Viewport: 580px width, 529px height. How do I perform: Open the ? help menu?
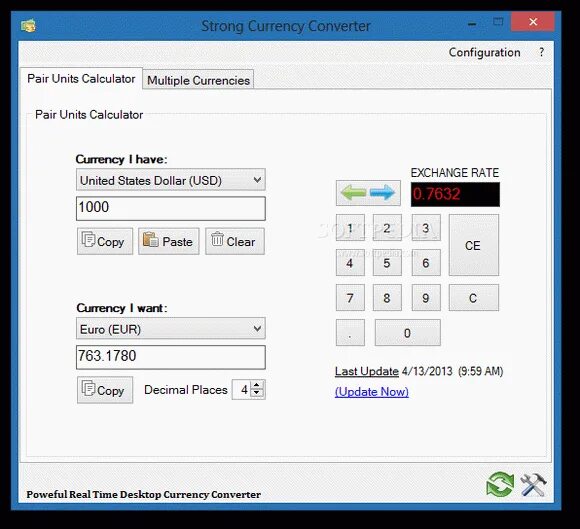[x=541, y=53]
